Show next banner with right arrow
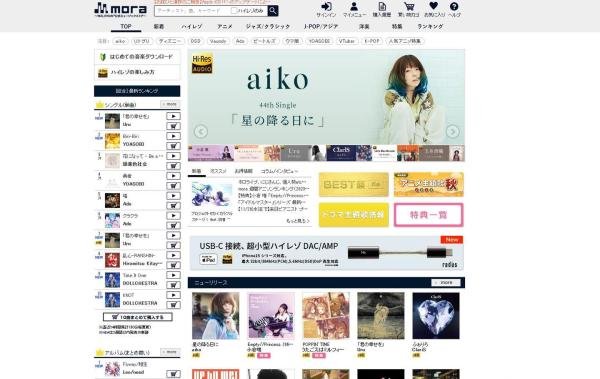Screen dimensions: 600x379 click(x=452, y=131)
